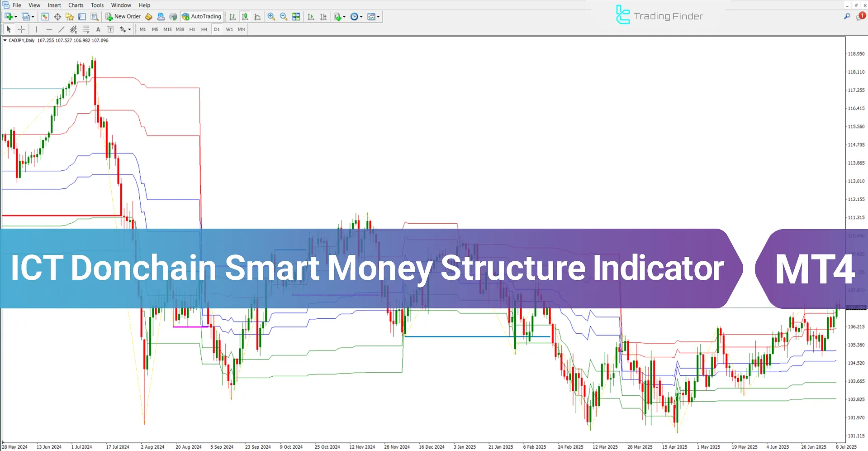868x451 pixels.
Task: Switch to M5 timeframe
Action: (x=155, y=29)
